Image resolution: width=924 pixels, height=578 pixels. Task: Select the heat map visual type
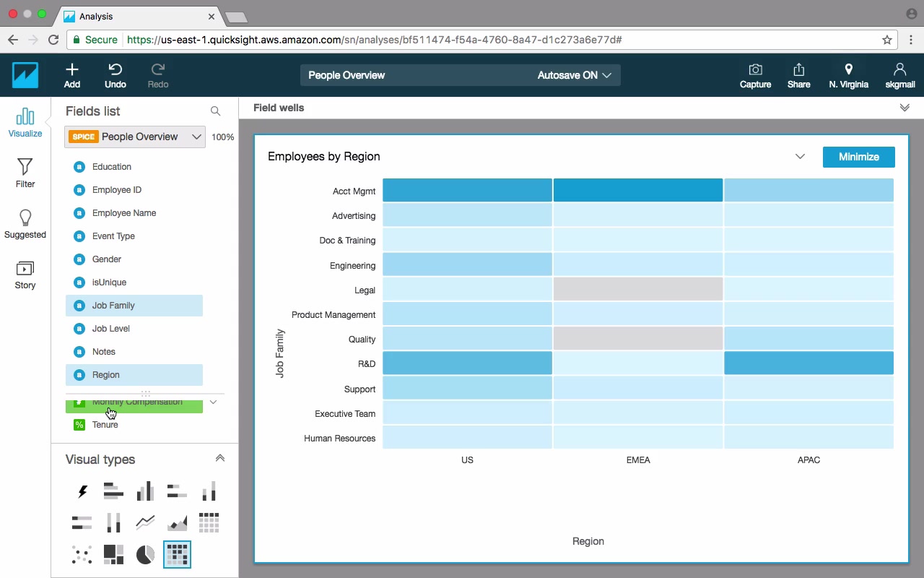177,554
